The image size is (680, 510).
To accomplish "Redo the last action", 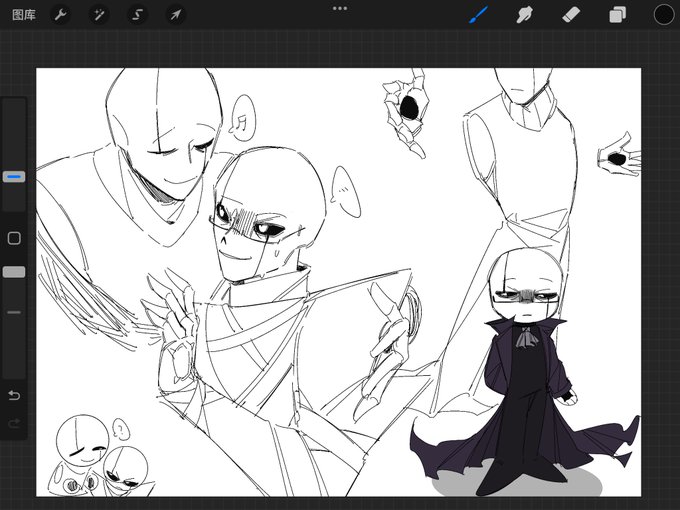I will click(x=14, y=422).
